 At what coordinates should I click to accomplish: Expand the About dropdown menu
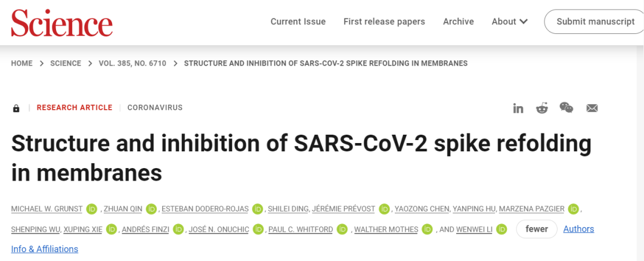[509, 21]
